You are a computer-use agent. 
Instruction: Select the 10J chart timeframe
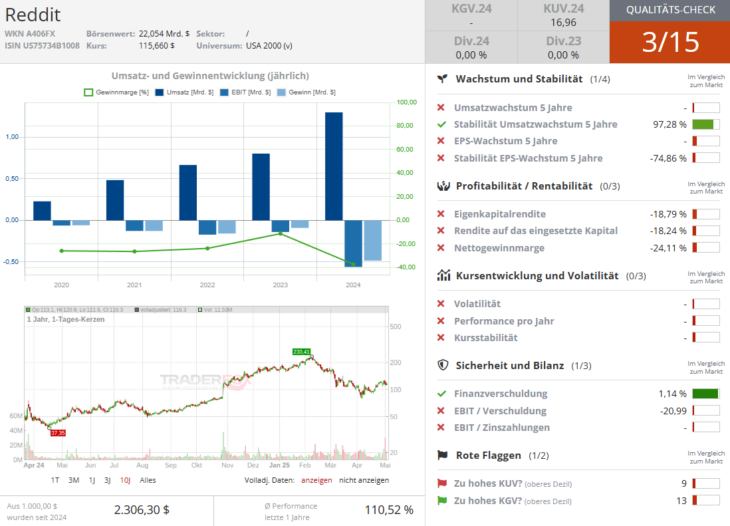[x=125, y=480]
